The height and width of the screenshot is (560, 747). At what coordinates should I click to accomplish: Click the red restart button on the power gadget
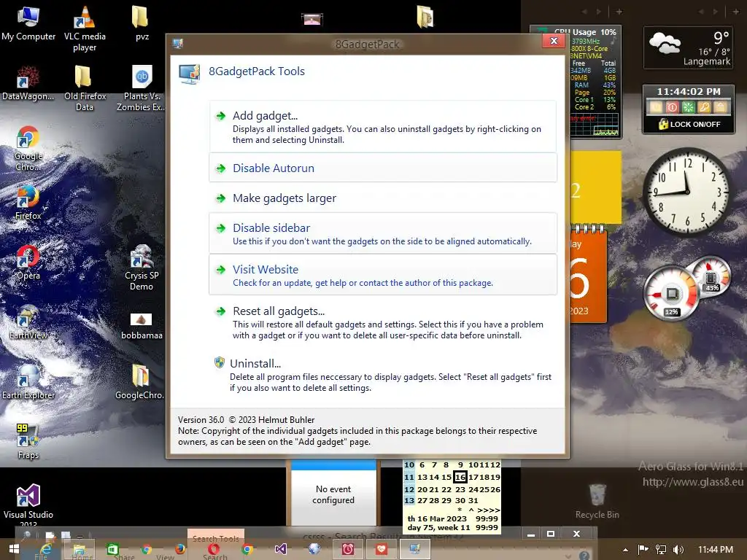click(x=672, y=107)
